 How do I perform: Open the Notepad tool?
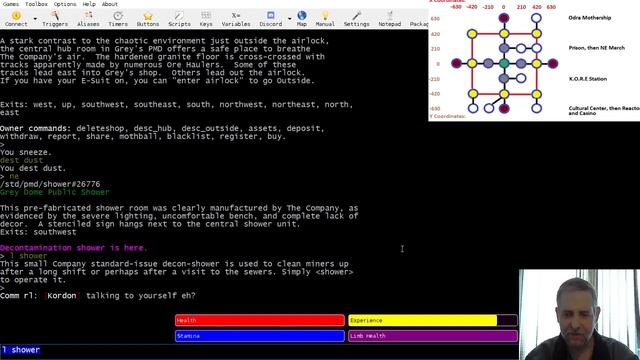(x=389, y=19)
